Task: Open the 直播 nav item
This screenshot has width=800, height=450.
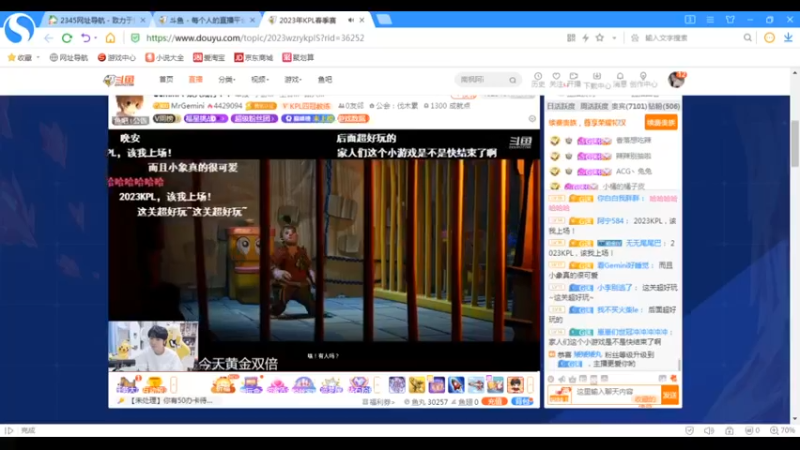Action: [195, 80]
